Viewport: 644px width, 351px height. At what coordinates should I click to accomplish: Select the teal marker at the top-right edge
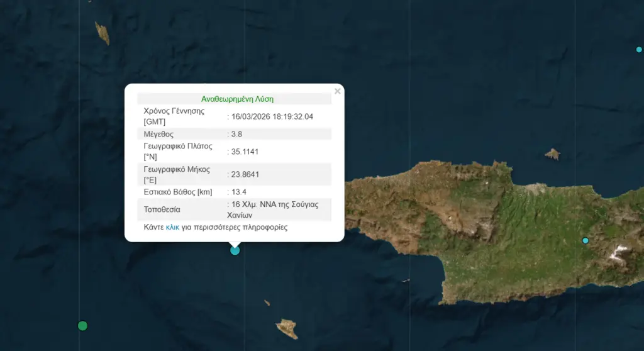click(640, 49)
